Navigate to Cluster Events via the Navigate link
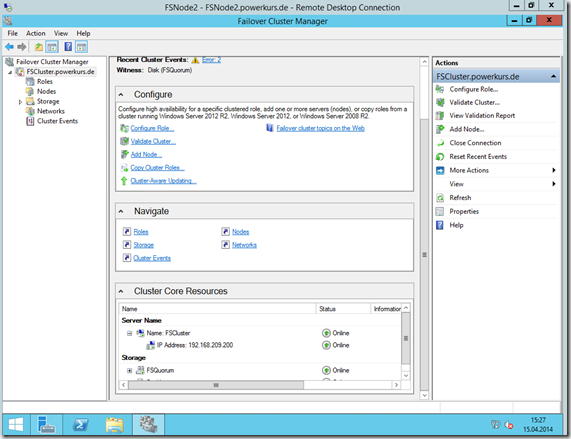The image size is (571, 439). point(152,258)
